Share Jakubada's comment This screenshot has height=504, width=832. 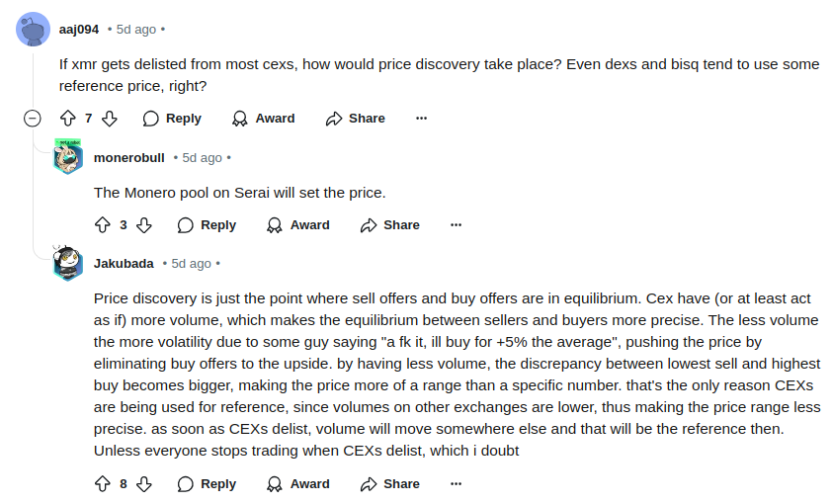pyautogui.click(x=390, y=484)
